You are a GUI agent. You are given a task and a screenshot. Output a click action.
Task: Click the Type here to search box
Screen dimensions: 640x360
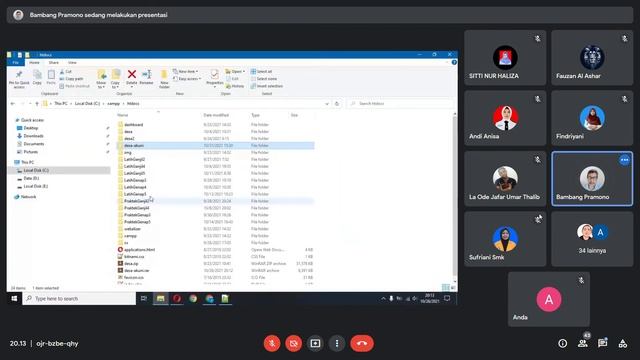[79, 299]
